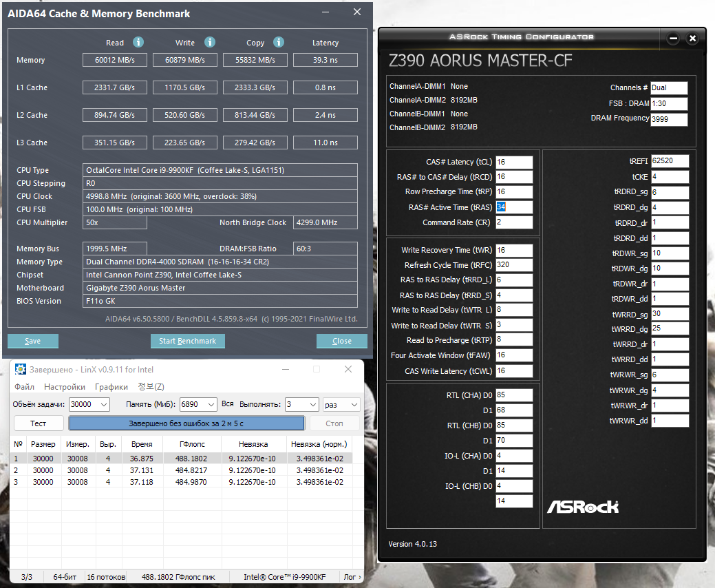Click the LinX app icon in title bar

(21, 369)
